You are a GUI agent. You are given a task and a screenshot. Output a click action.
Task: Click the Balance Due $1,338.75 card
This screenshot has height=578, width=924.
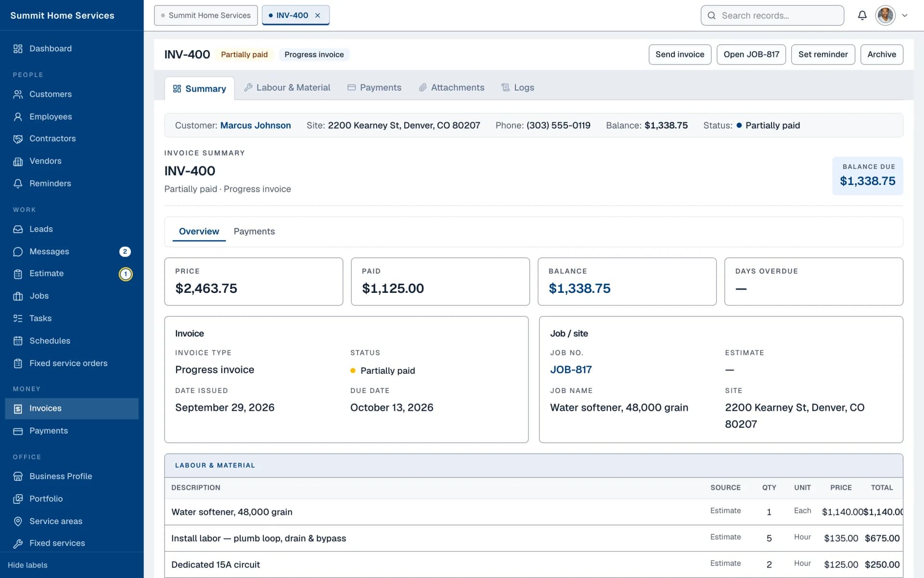(867, 176)
